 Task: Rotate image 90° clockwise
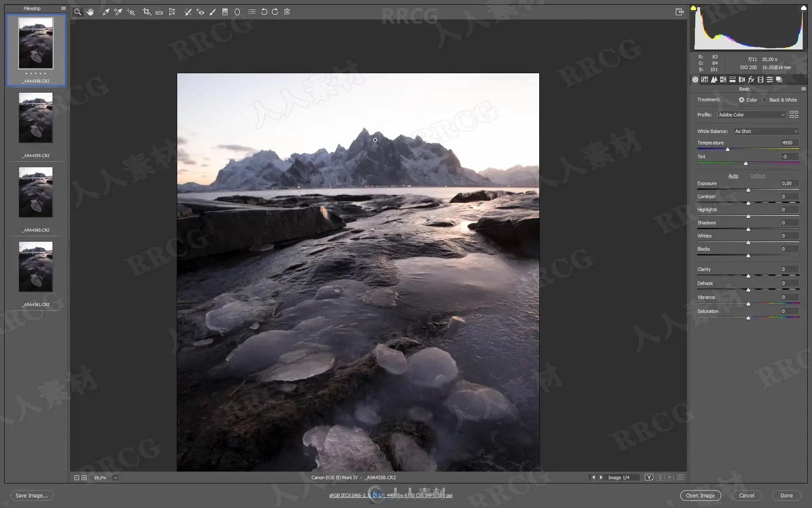[x=275, y=12]
